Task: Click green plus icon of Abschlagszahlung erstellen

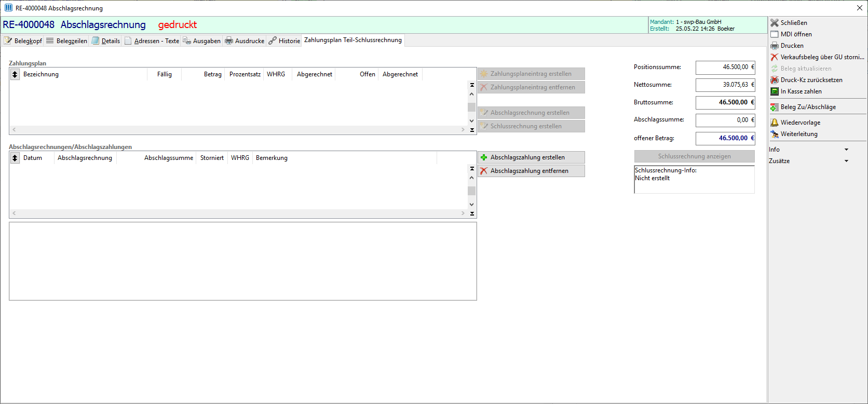Action: tap(484, 157)
